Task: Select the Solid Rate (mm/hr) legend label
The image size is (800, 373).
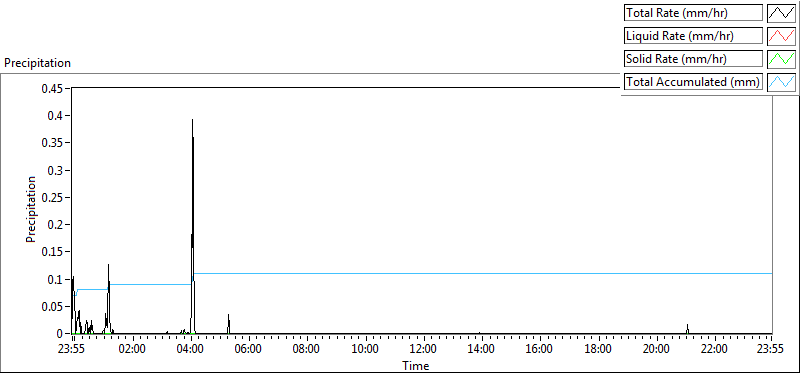Action: tap(693, 59)
